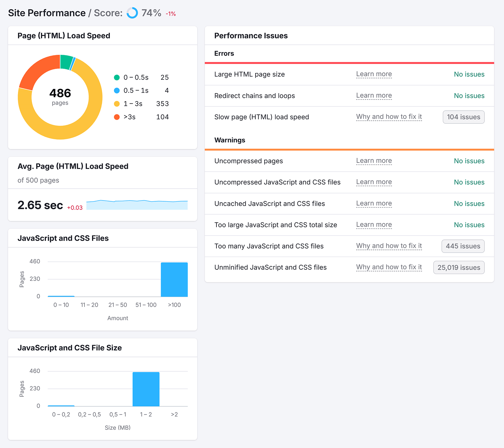The height and width of the screenshot is (448, 504).
Task: View the "445 issues" for too many files
Action: 463,246
